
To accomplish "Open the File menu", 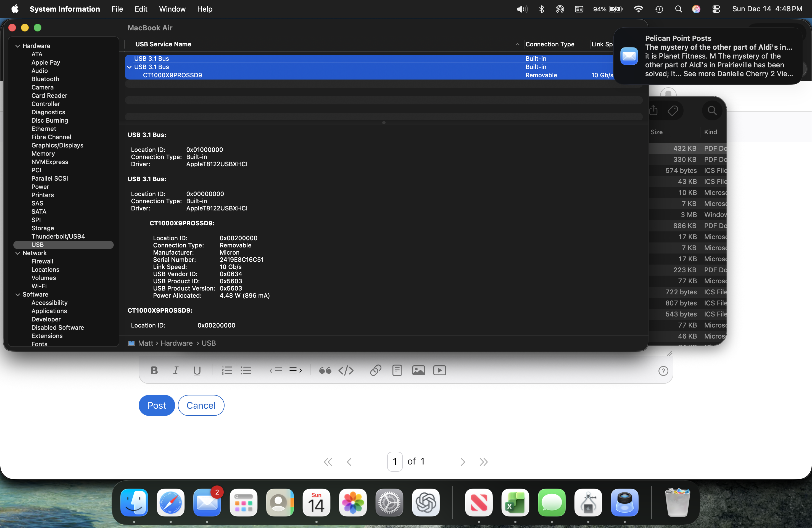I will coord(117,9).
